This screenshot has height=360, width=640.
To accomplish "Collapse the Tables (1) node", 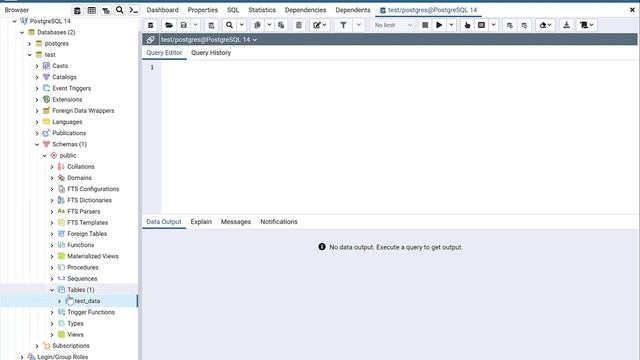I will point(52,290).
